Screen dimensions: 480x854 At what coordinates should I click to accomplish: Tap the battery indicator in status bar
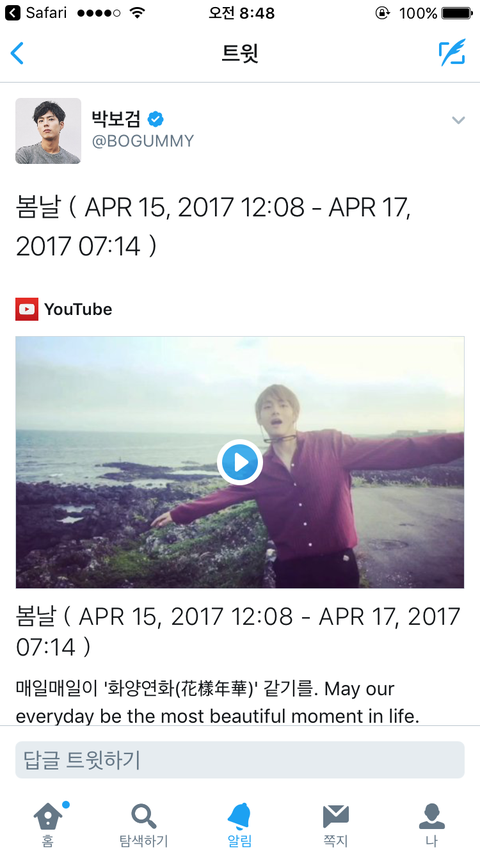coord(457,13)
